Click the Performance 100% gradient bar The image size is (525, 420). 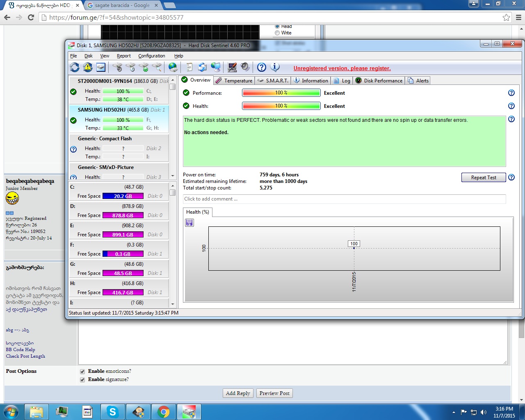[281, 93]
